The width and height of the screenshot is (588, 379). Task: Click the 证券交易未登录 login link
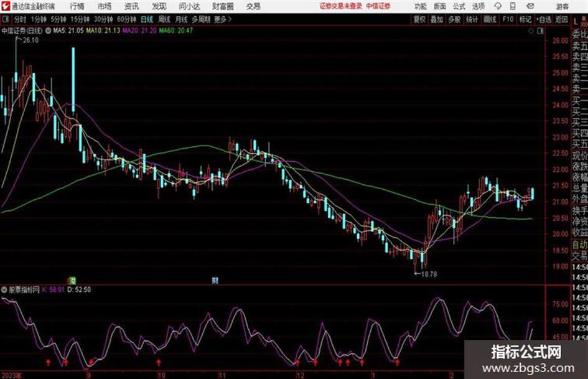(341, 6)
